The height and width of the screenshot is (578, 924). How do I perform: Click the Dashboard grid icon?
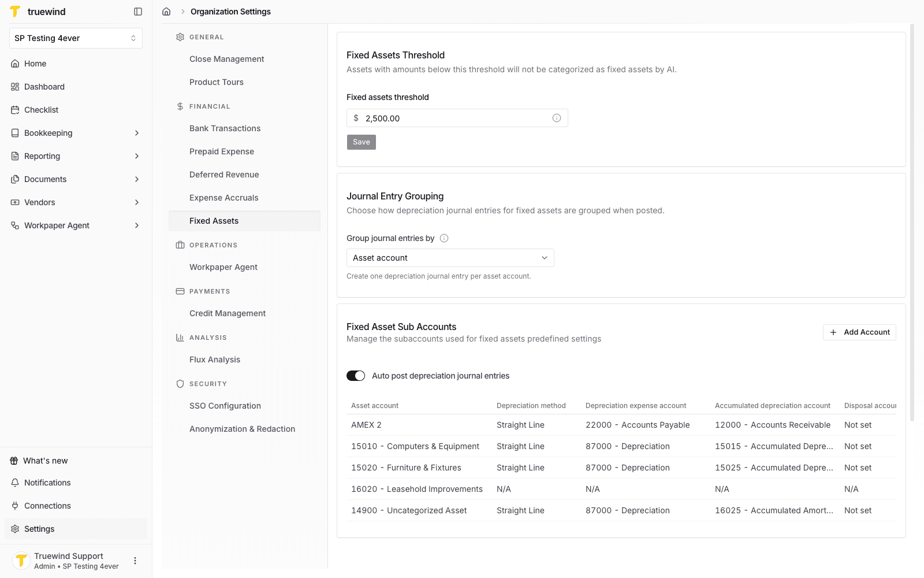[15, 87]
